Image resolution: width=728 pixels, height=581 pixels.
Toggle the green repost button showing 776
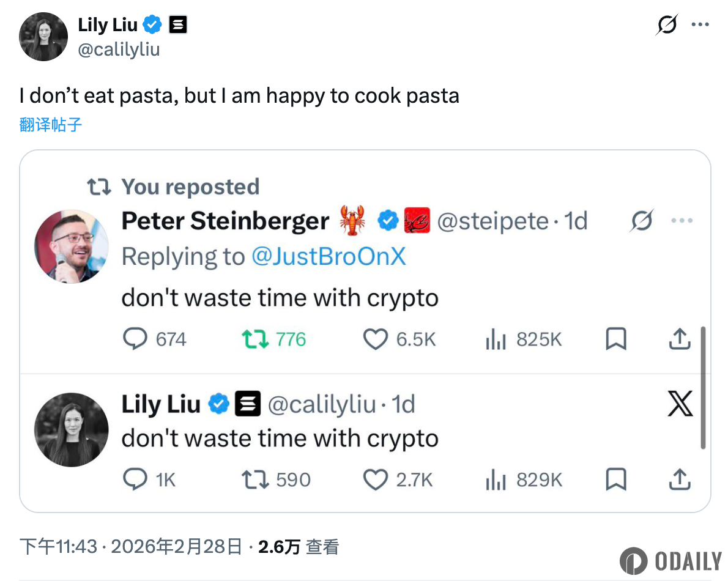(255, 339)
